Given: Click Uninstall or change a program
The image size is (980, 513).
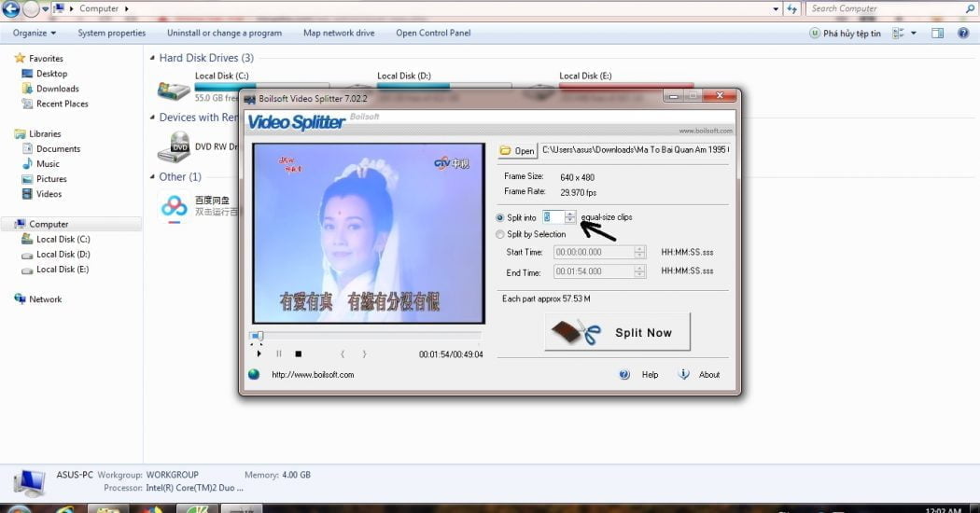Looking at the screenshot, I should (x=224, y=34).
